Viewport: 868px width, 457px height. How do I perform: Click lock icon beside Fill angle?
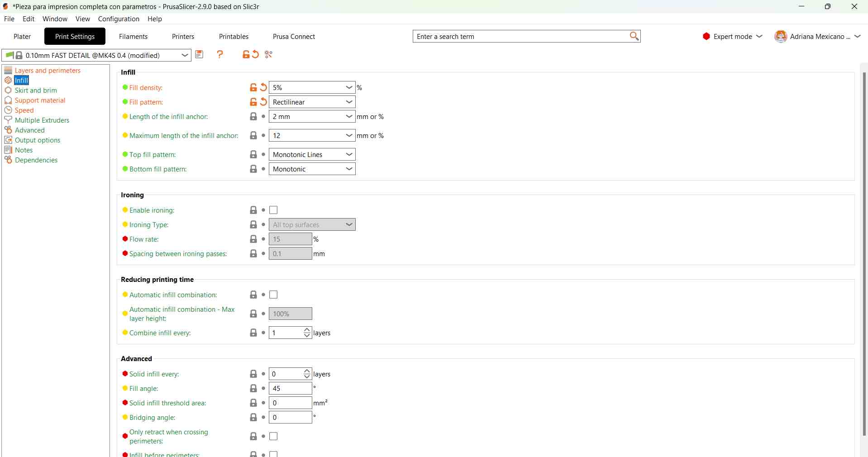(253, 389)
